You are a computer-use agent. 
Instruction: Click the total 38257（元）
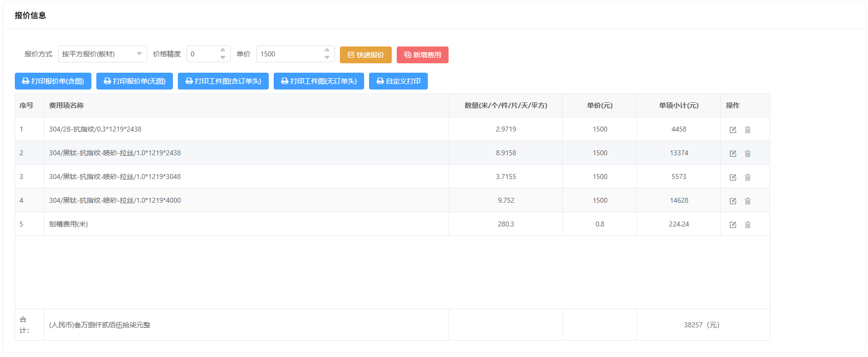click(x=702, y=325)
